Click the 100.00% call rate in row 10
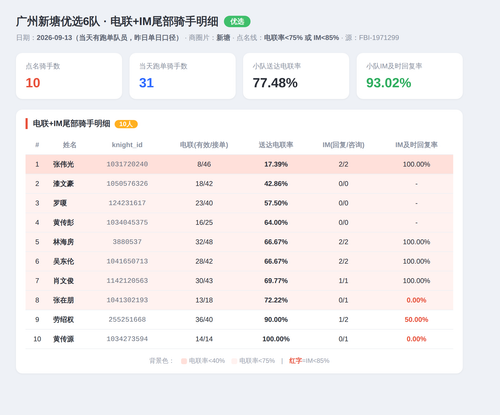Image resolution: width=500 pixels, height=415 pixels. (276, 339)
